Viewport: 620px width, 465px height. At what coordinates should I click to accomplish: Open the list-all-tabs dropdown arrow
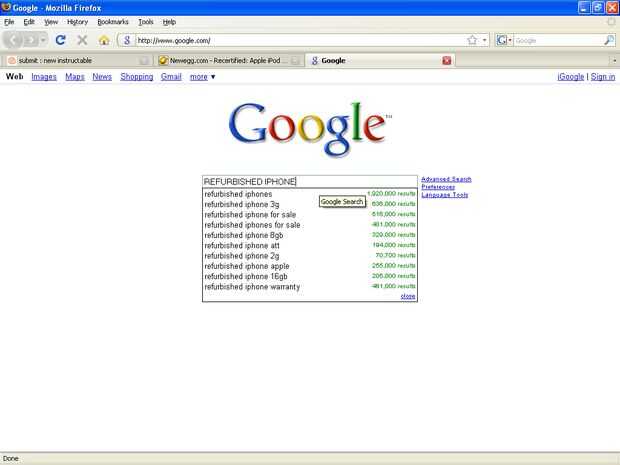(614, 60)
